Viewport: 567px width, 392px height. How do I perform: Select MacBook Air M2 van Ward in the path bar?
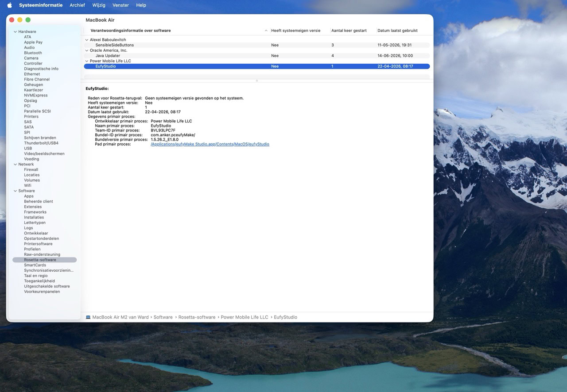(x=120, y=317)
